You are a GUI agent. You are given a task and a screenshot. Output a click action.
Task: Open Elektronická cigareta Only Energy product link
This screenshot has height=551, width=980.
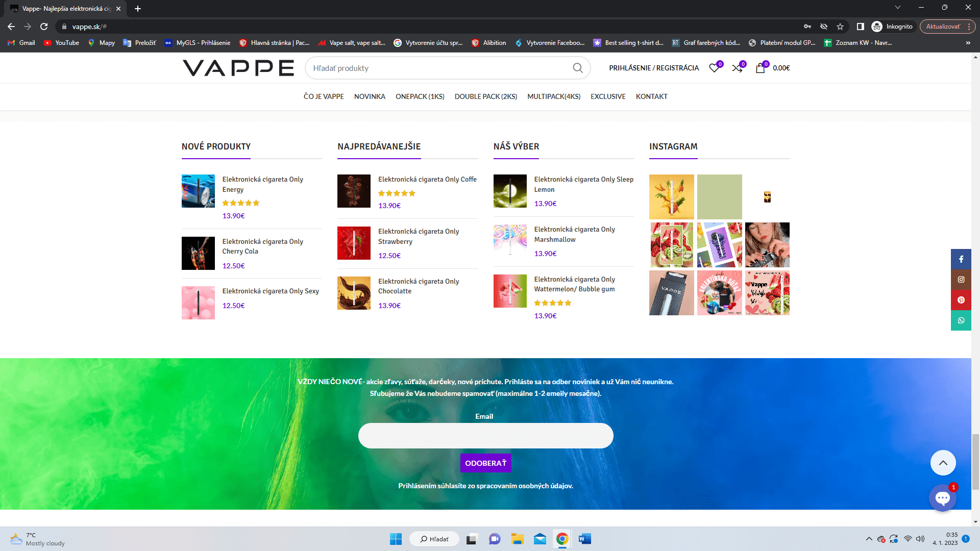[x=262, y=184]
